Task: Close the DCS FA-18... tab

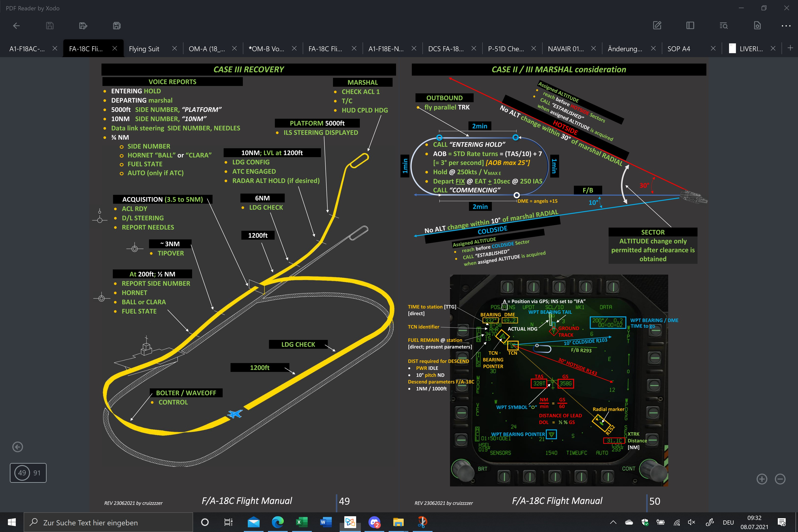Action: tap(474, 49)
